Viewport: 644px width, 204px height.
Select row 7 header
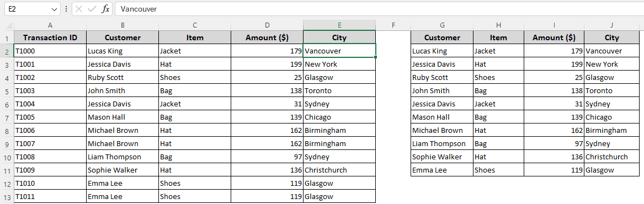point(7,117)
